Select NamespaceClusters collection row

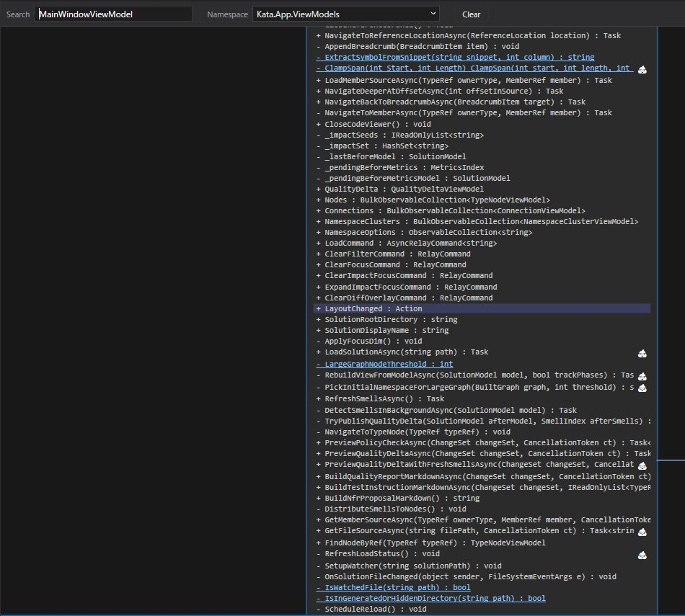tap(477, 222)
